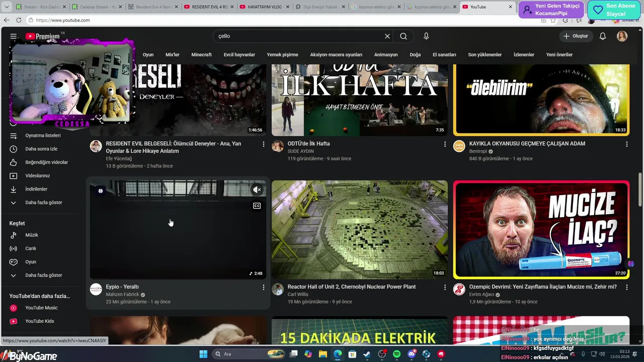
Task: Select the Animasyon filter chip
Action: click(x=386, y=55)
